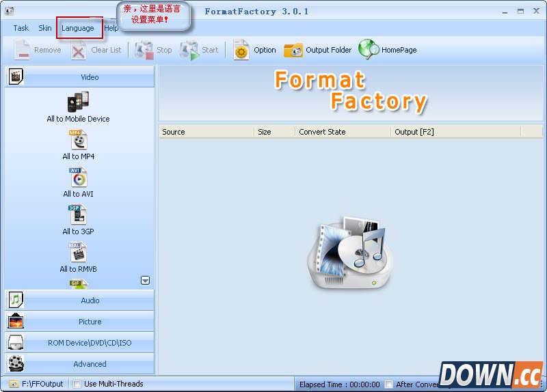Pick the All to RMVB icon
This screenshot has height=392, width=547.
(78, 253)
